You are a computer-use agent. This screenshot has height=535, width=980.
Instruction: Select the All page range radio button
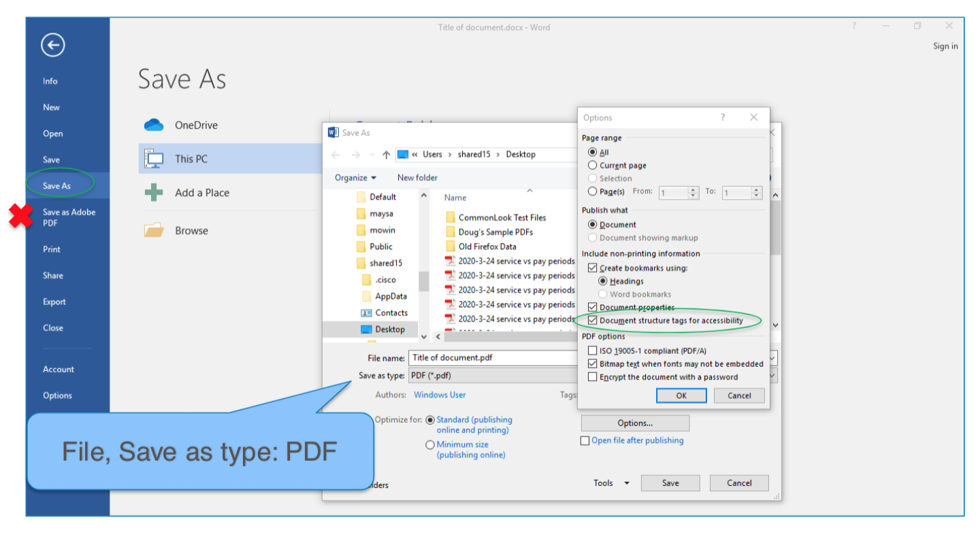click(593, 152)
